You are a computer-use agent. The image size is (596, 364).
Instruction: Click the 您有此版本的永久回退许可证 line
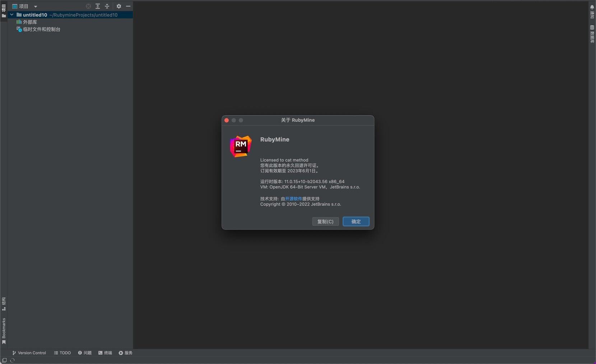tap(290, 165)
